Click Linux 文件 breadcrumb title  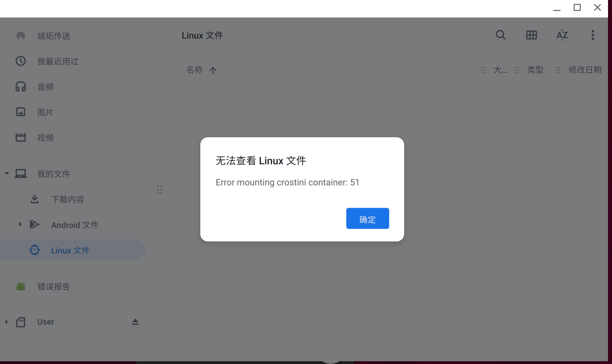pyautogui.click(x=202, y=35)
